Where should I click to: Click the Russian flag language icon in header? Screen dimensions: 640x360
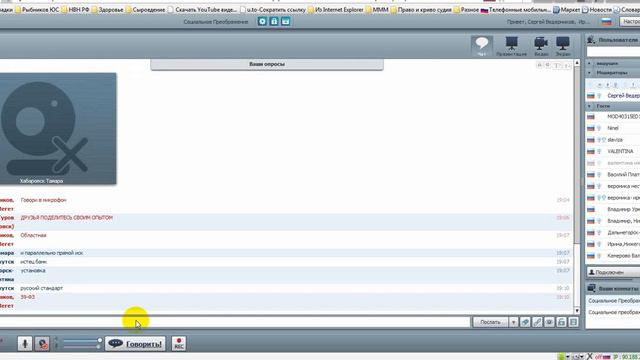coord(607,22)
